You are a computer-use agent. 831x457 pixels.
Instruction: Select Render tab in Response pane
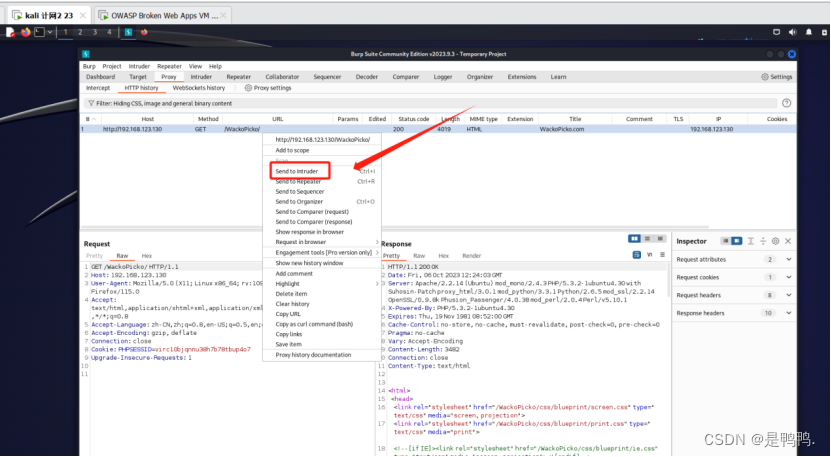[472, 256]
